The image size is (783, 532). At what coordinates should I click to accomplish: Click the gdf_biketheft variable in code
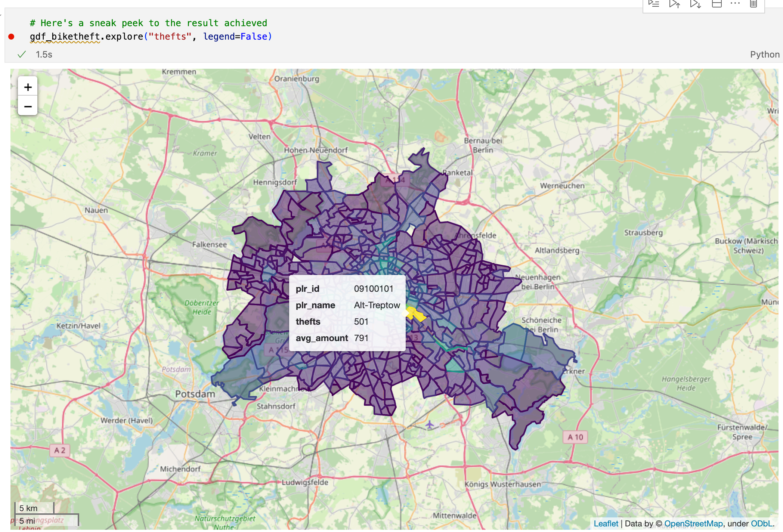65,37
